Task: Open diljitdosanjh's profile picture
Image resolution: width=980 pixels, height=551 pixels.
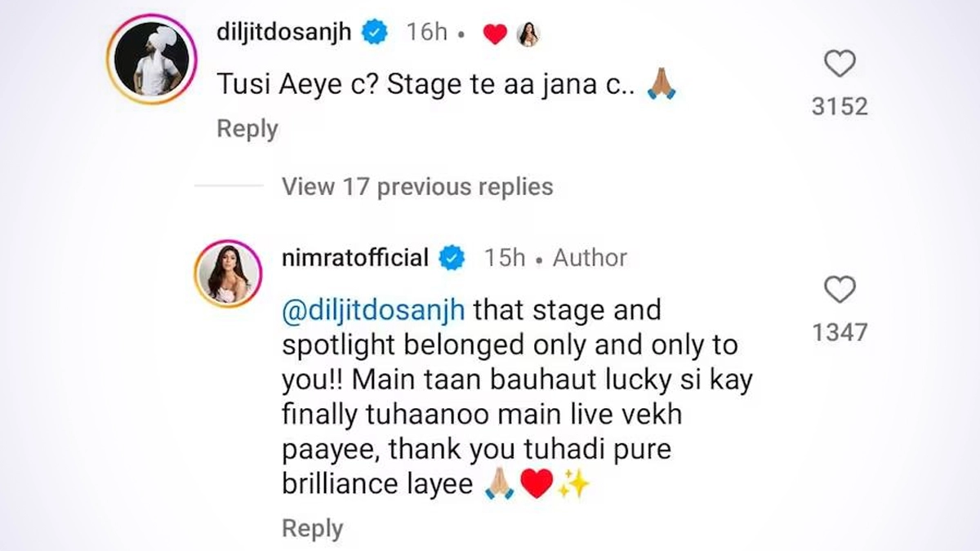Action: tap(151, 60)
